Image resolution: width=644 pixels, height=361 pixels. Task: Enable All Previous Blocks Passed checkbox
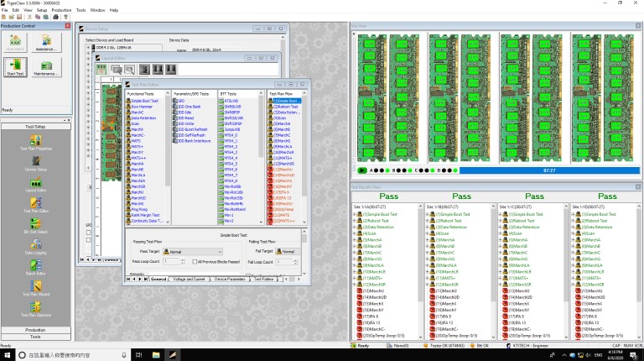click(194, 261)
